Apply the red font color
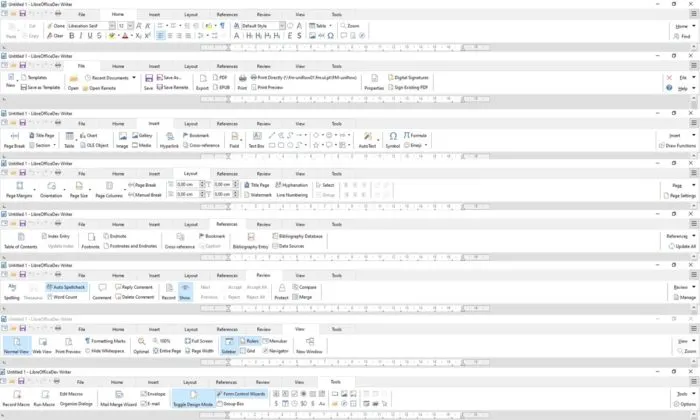Image resolution: width=700 pixels, height=420 pixels. [x=125, y=36]
